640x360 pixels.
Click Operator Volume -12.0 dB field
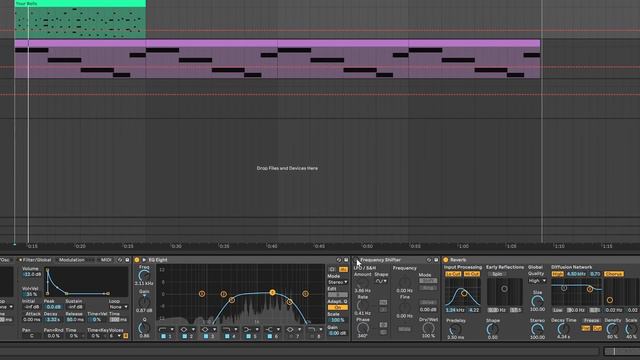click(x=32, y=274)
